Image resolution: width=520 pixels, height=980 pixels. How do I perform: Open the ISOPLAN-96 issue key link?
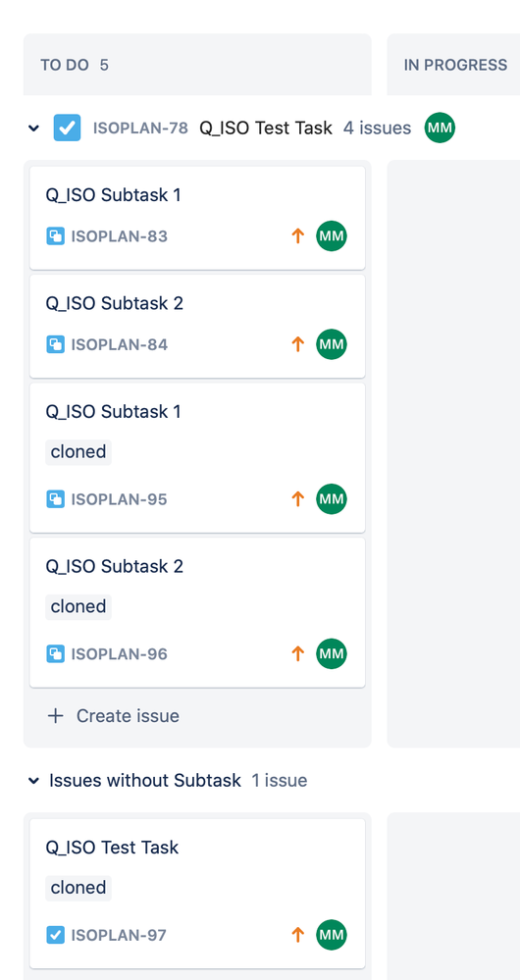(120, 653)
